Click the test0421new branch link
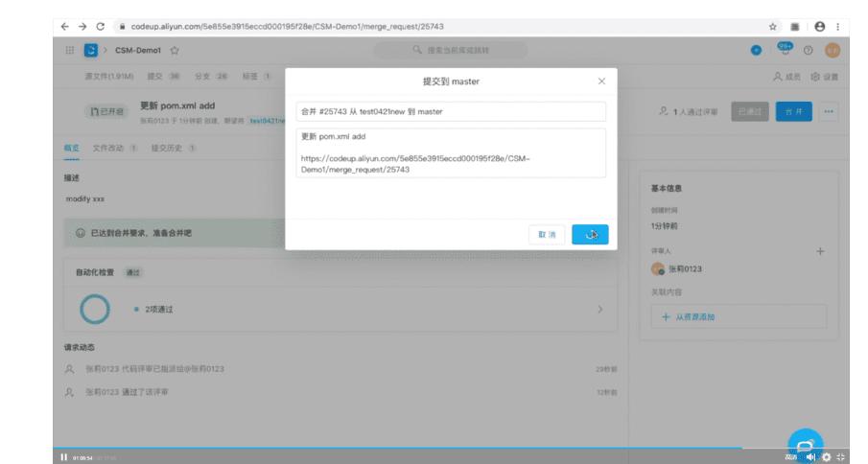 267,121
